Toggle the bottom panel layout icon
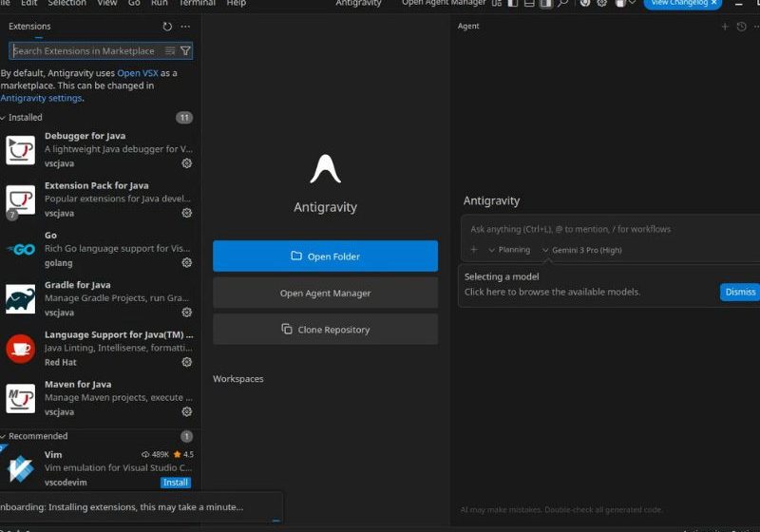760x532 pixels. (529, 3)
